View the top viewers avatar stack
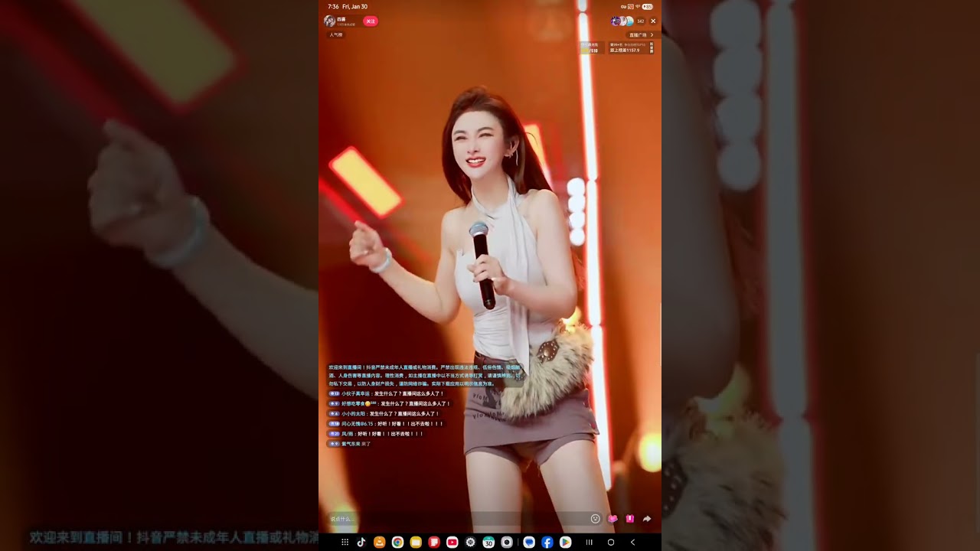 (622, 21)
